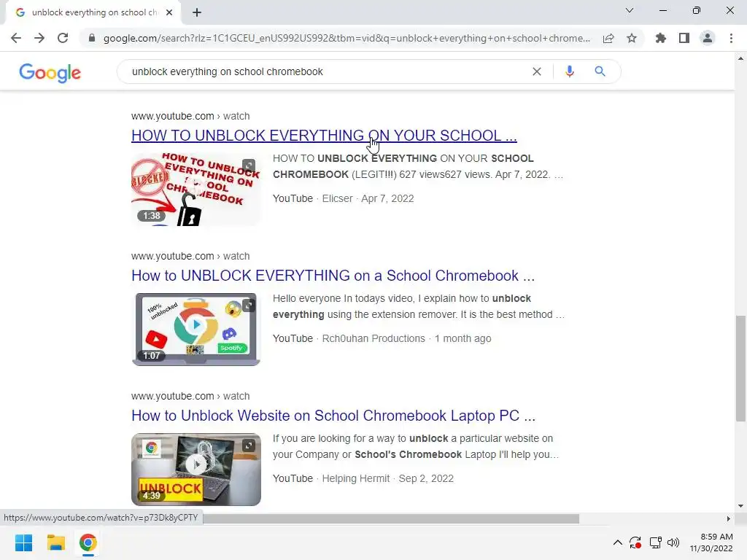Open the tab search dropdown
Image resolution: width=747 pixels, height=560 pixels.
630,10
